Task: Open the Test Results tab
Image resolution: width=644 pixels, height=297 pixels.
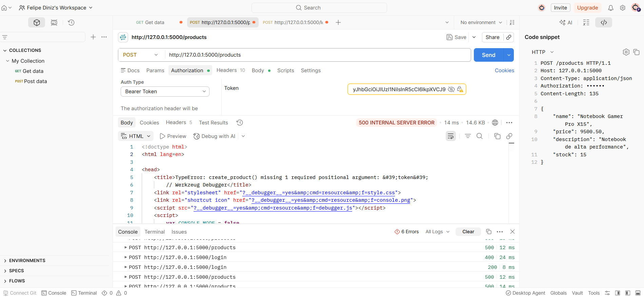Action: (214, 123)
